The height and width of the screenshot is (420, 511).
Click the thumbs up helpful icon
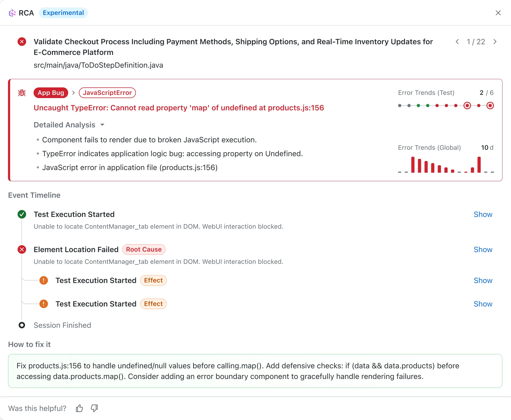(x=79, y=408)
